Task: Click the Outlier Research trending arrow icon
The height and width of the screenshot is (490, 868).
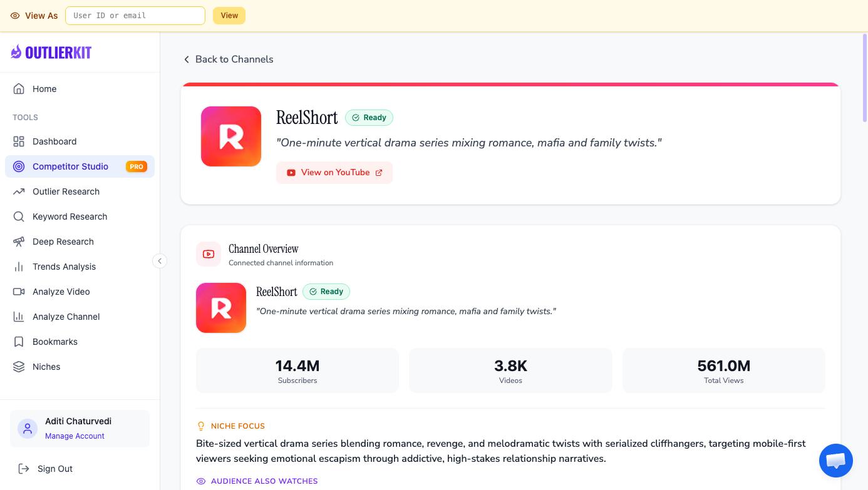Action: point(19,191)
